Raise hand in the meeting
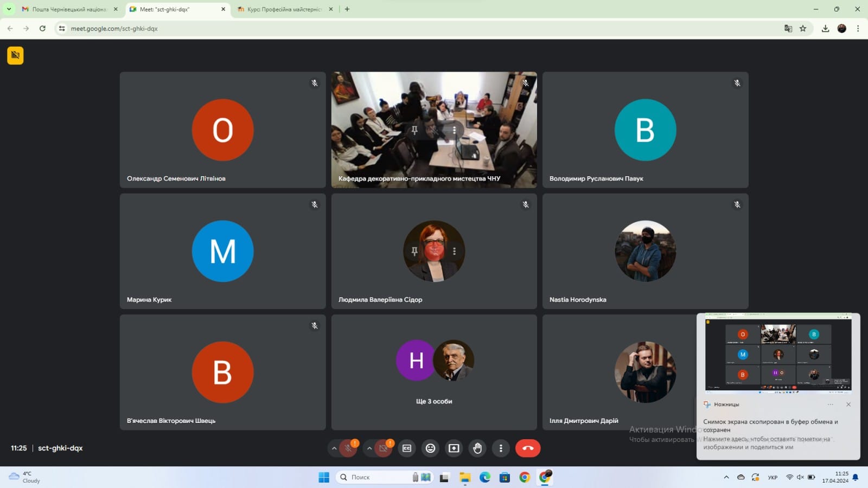This screenshot has height=488, width=868. (477, 448)
